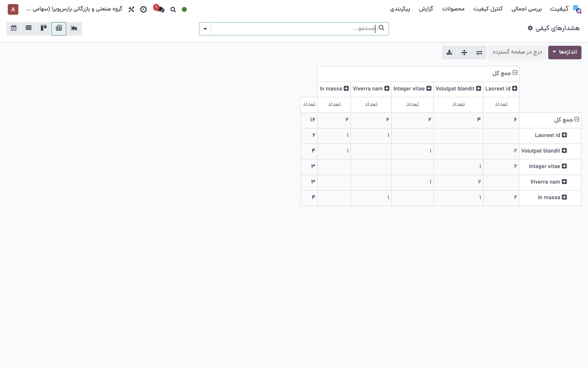Focus the جستجو search input field
This screenshot has height=368, width=588.
pos(294,29)
